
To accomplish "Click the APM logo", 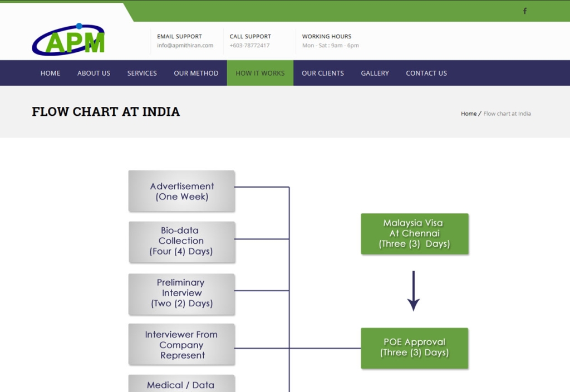I will point(68,40).
